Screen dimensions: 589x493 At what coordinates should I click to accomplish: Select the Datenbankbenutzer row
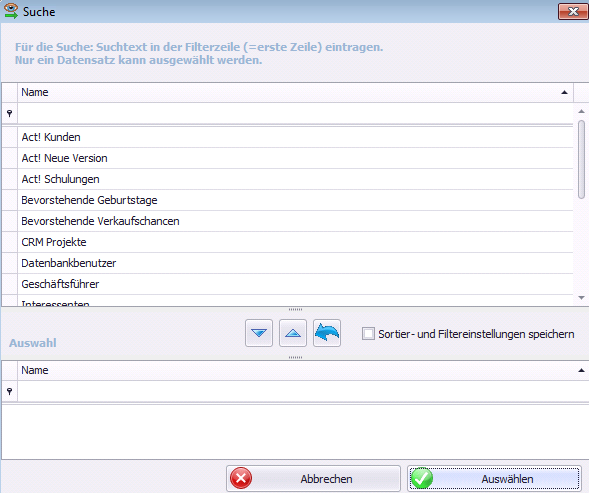click(295, 263)
